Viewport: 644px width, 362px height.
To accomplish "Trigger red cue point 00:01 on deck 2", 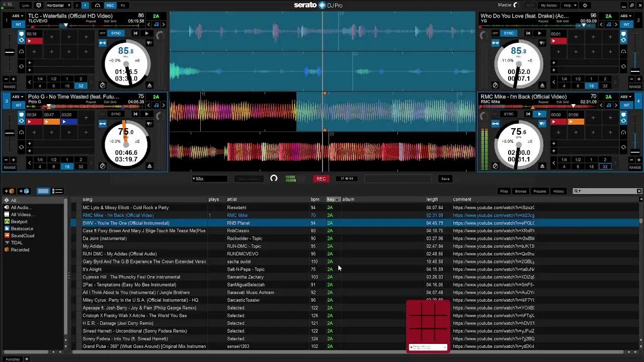I will click(x=558, y=41).
